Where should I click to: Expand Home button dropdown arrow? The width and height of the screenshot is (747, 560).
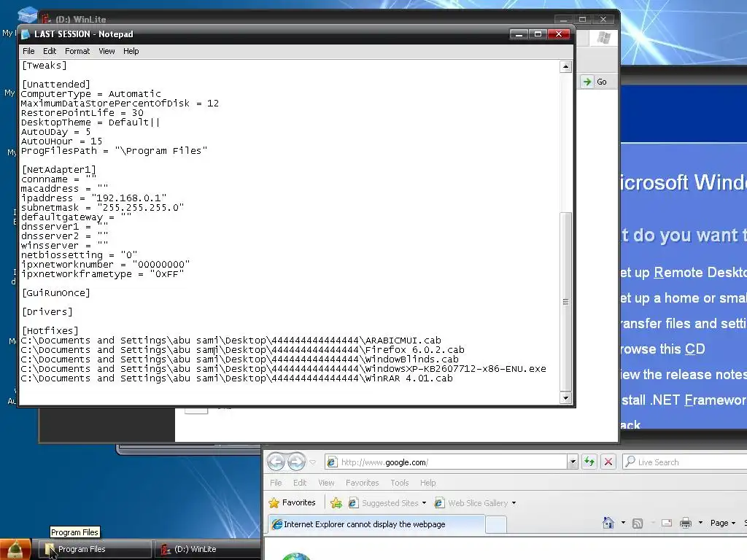[x=623, y=523]
